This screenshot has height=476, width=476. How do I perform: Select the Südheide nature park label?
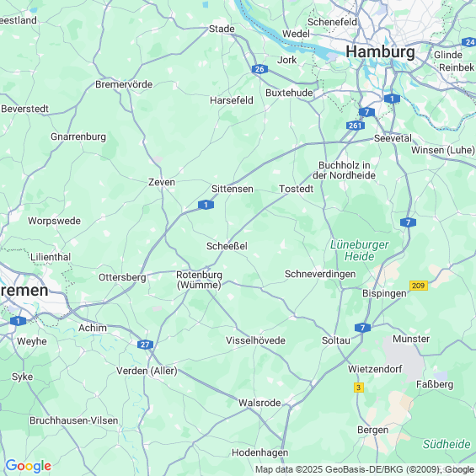click(447, 444)
